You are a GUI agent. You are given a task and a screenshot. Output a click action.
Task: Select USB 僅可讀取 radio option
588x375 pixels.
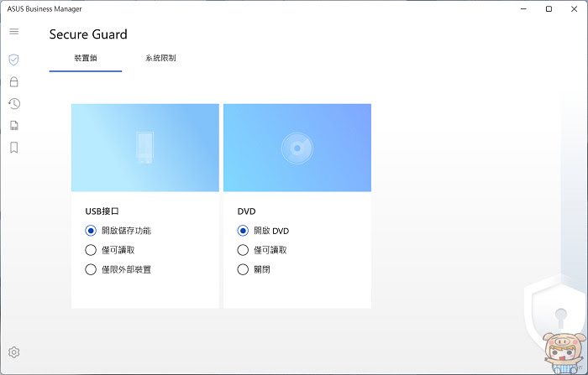91,250
